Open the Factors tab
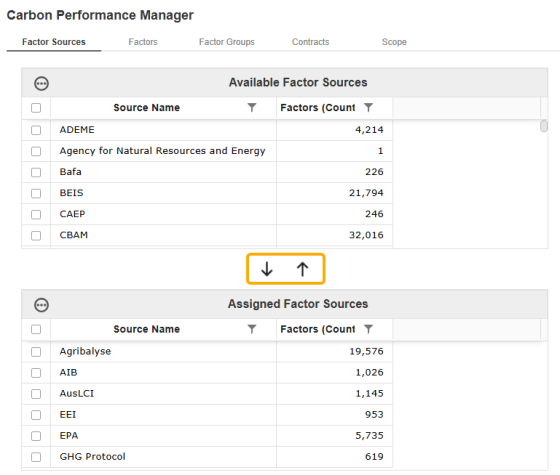 click(x=143, y=42)
